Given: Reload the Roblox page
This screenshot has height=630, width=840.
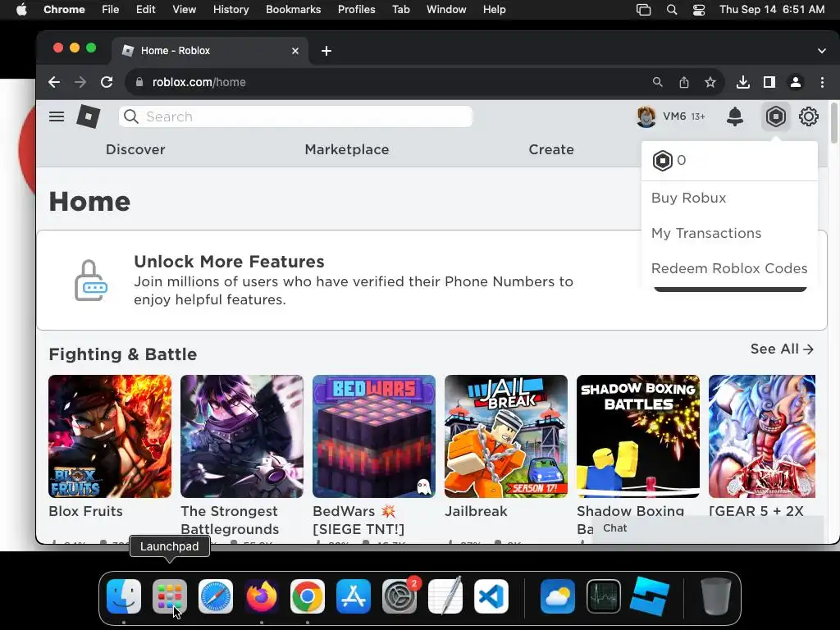Looking at the screenshot, I should point(107,82).
